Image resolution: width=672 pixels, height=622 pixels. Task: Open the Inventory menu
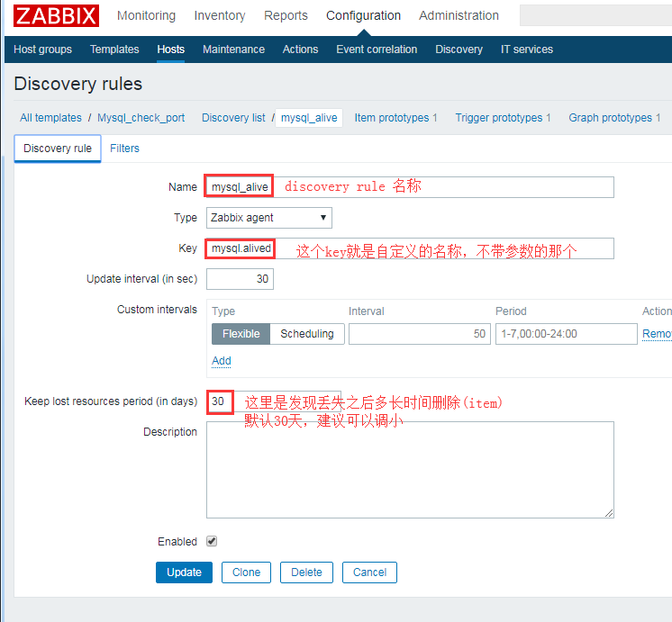[x=220, y=15]
